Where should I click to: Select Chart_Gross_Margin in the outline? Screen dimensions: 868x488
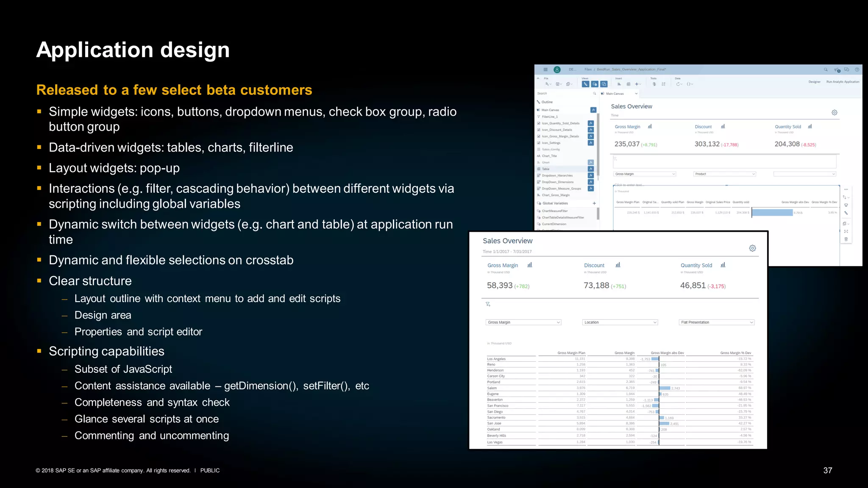click(556, 195)
